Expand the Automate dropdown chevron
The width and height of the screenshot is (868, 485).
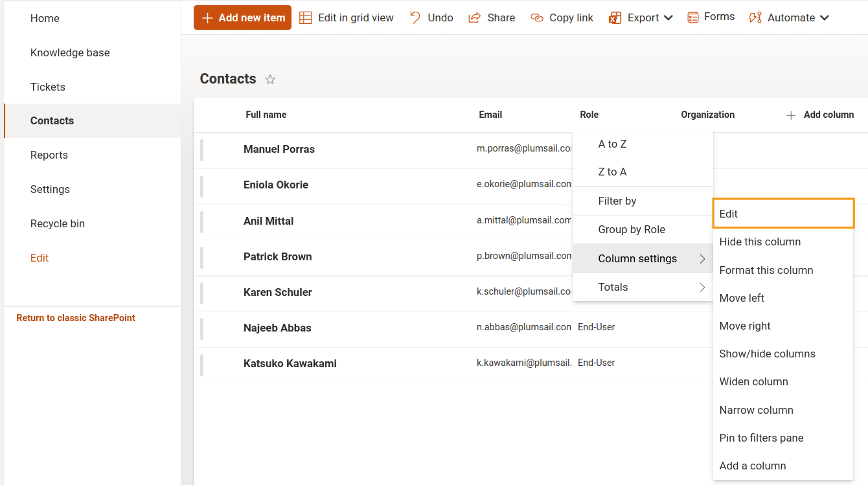825,18
